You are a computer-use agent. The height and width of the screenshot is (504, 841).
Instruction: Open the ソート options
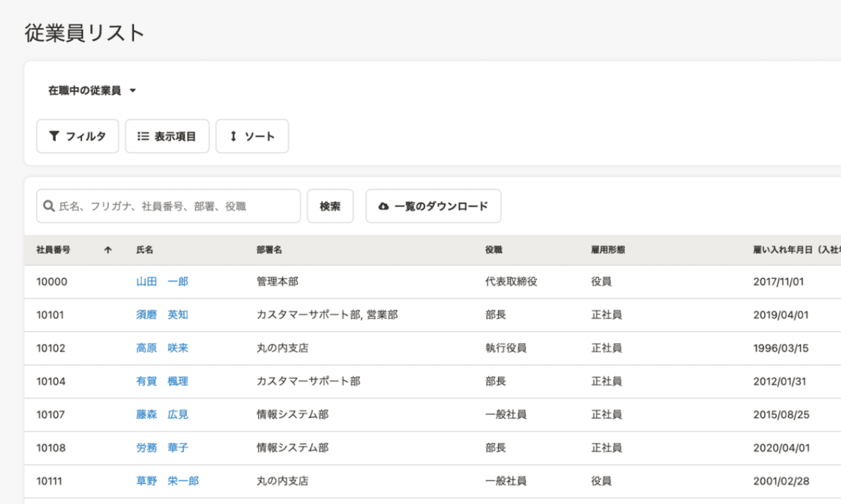(x=252, y=136)
